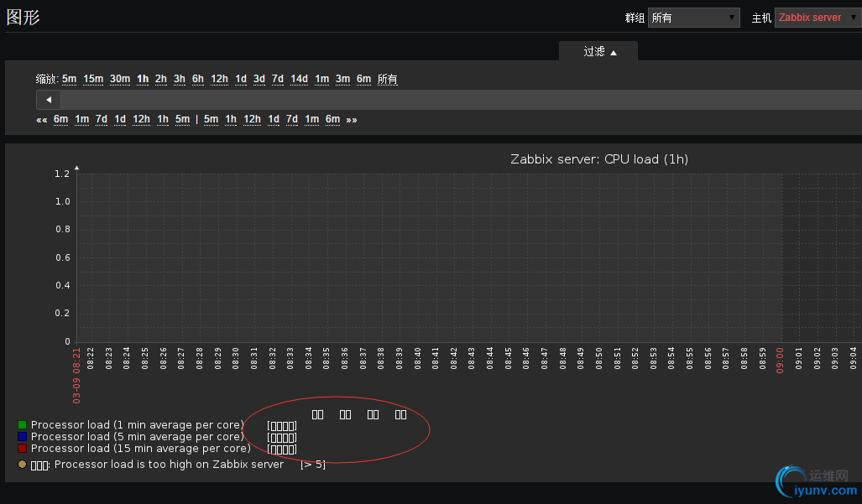Shift back 1h in navigation row
862x504 pixels.
click(x=163, y=119)
